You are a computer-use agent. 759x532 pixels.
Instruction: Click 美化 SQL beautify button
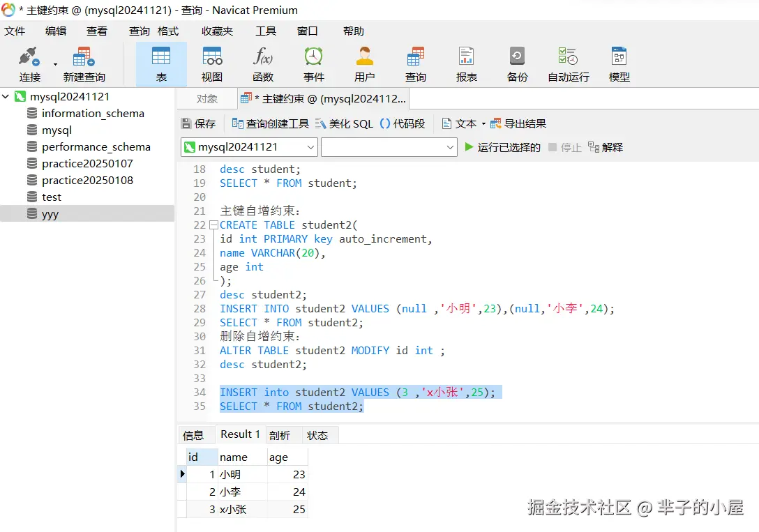(344, 124)
